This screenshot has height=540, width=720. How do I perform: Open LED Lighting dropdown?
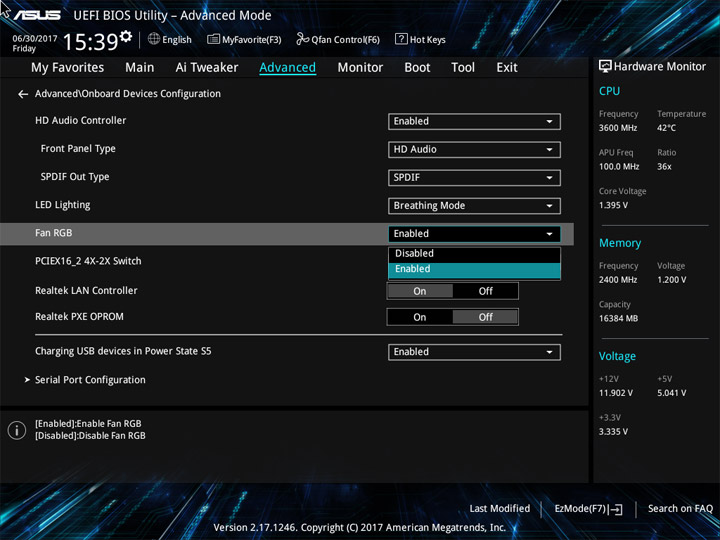tap(474, 206)
